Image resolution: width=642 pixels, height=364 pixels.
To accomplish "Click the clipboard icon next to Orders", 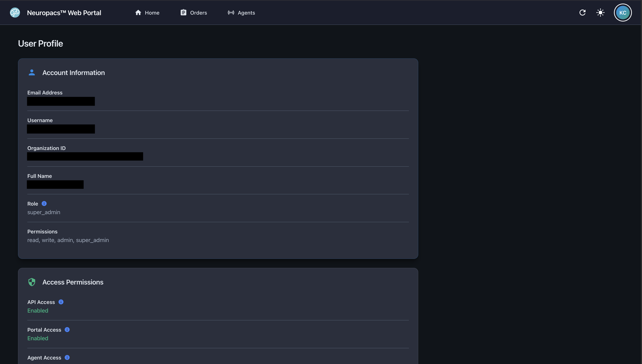I will click(183, 13).
